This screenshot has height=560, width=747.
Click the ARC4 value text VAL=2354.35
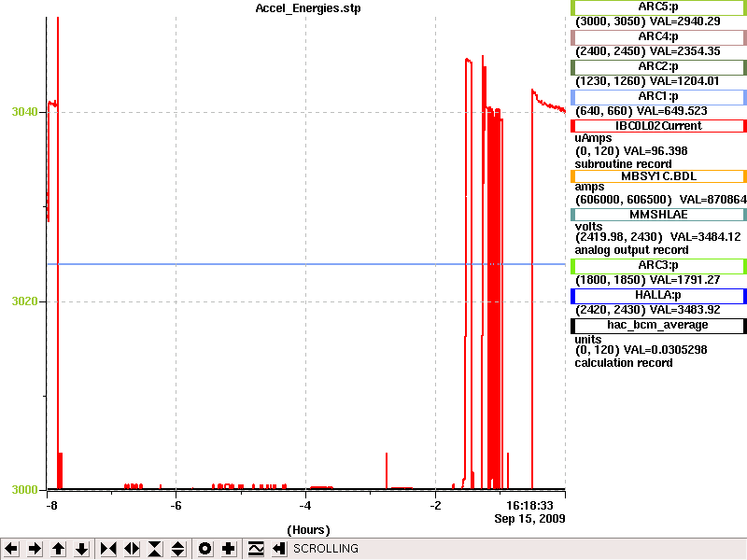pyautogui.click(x=685, y=51)
